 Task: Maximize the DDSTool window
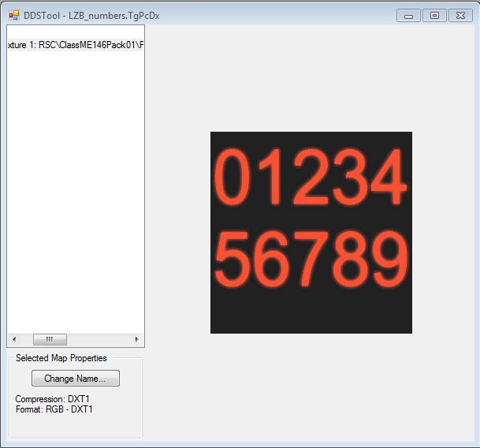click(434, 16)
